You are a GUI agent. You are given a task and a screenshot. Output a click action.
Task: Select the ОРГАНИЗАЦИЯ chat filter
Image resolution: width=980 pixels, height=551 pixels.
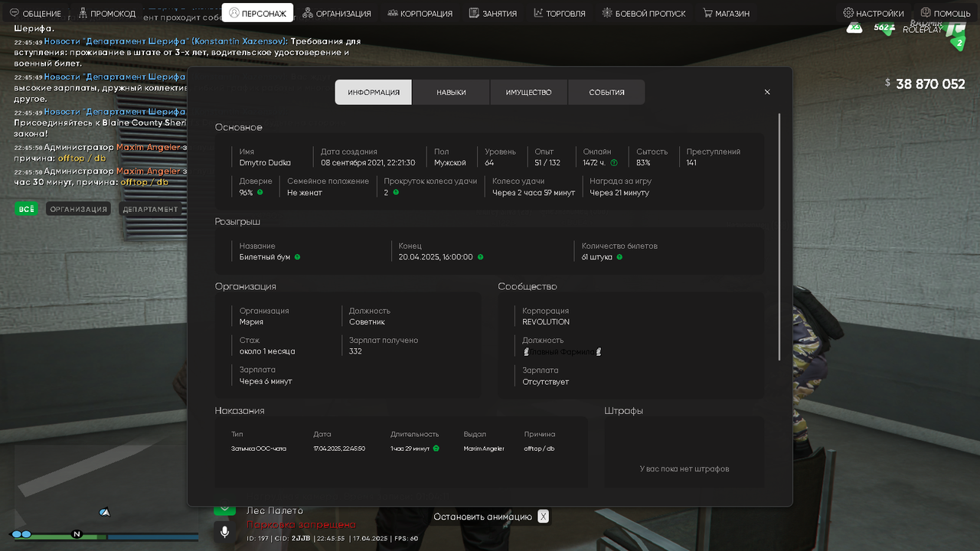tap(78, 209)
